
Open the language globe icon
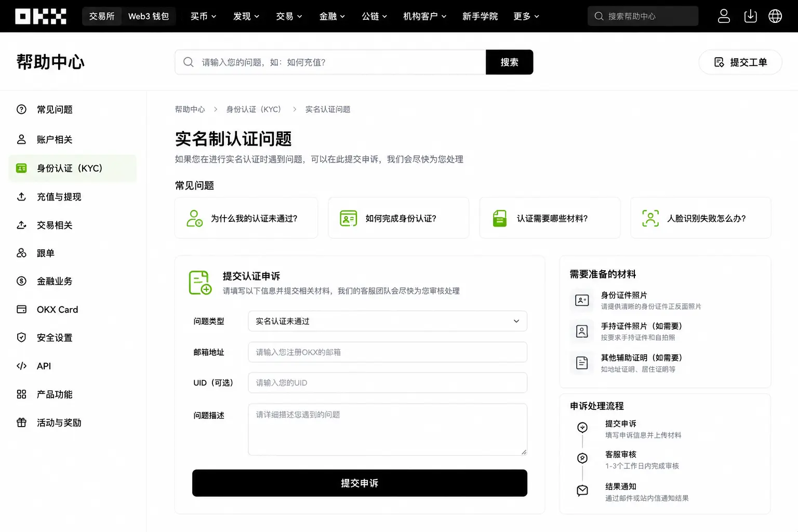[775, 16]
